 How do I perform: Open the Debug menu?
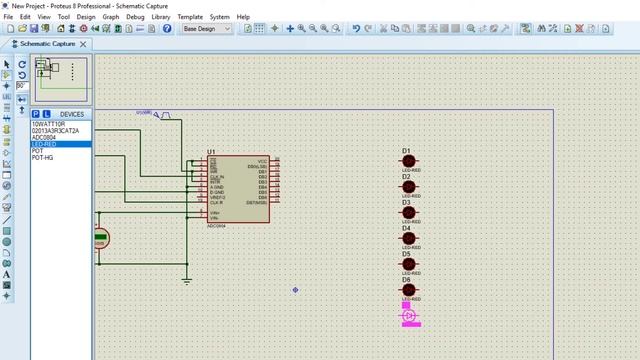[x=135, y=17]
